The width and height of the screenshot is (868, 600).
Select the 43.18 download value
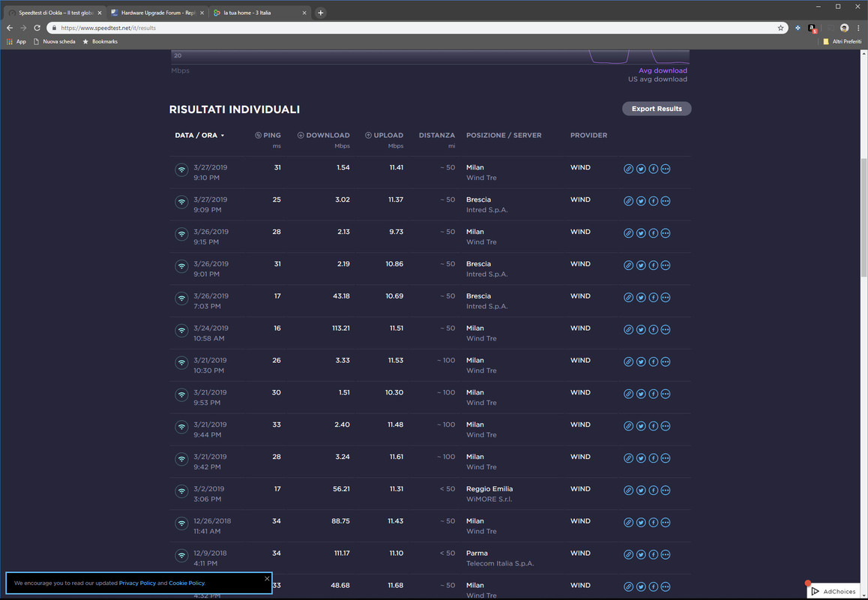click(341, 295)
